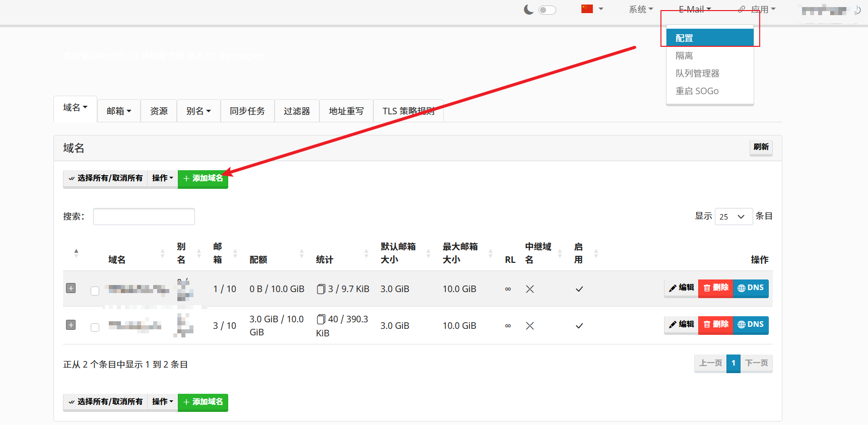The width and height of the screenshot is (868, 425).
Task: Select 配置 from the E-Mail menu
Action: tap(710, 38)
